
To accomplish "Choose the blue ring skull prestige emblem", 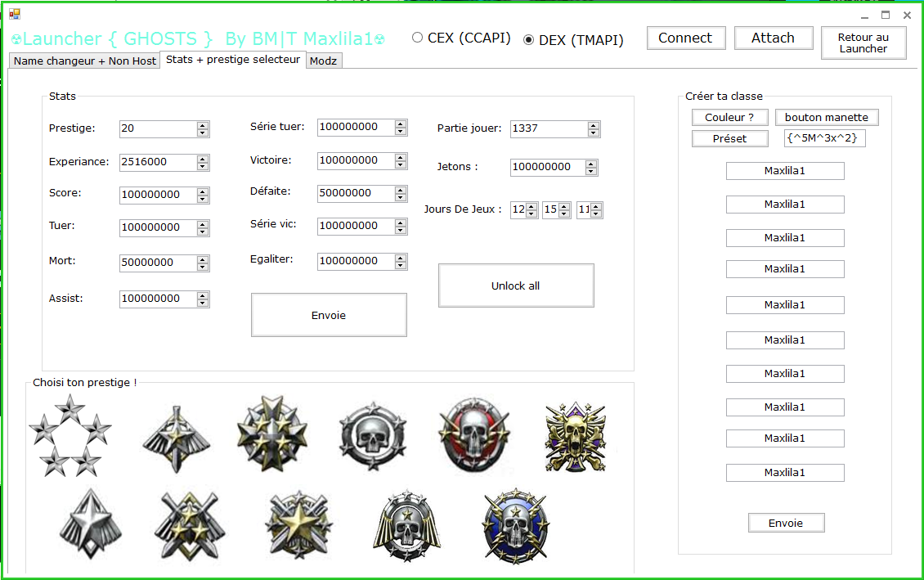I will [516, 526].
